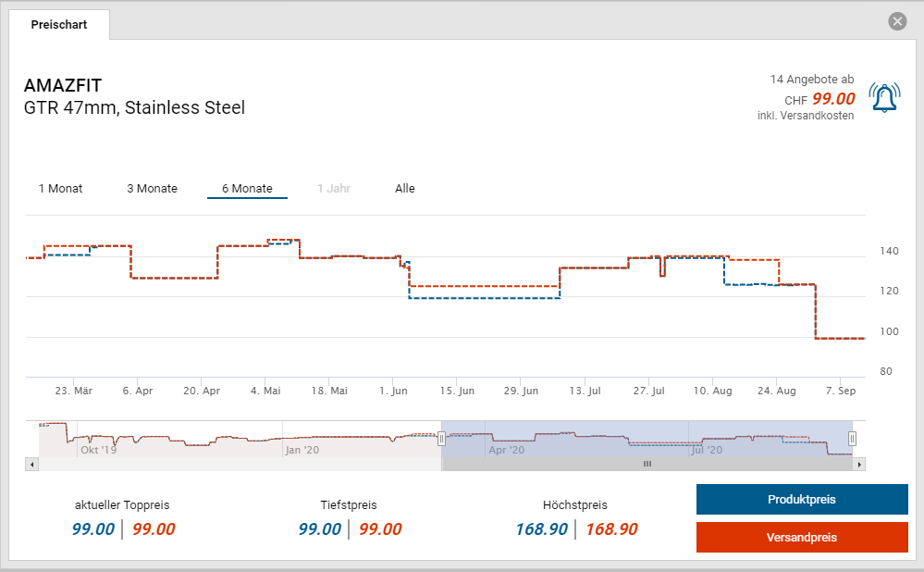Close the Preischart dialog
The height and width of the screenshot is (572, 924).
[x=896, y=22]
